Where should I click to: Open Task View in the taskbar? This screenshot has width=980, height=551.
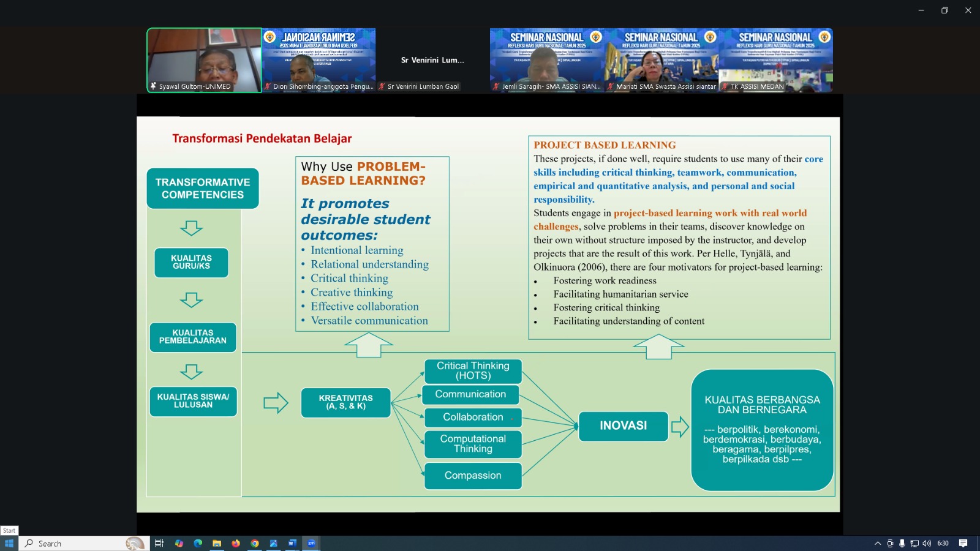click(159, 543)
